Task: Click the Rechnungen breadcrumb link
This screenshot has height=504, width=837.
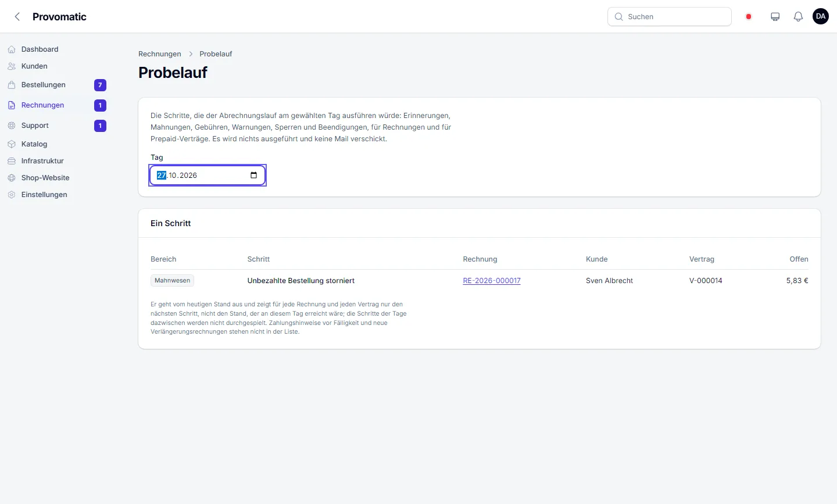Action: 160,54
